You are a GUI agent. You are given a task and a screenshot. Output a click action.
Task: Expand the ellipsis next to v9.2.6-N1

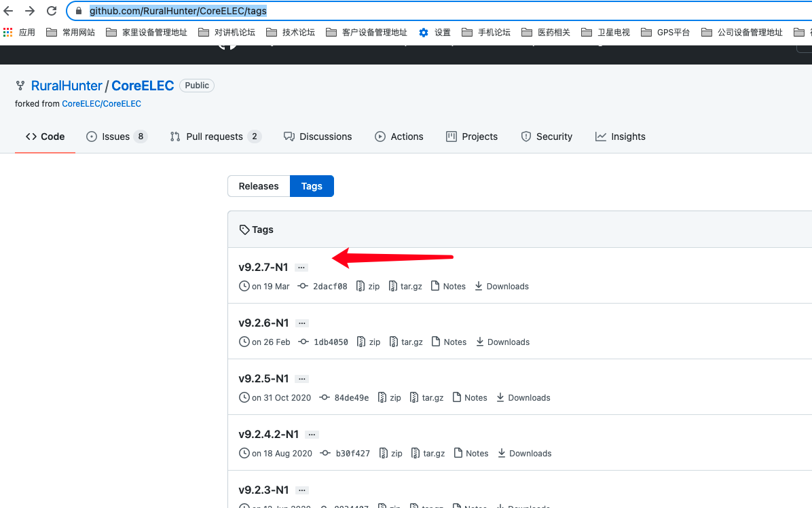[x=302, y=323]
